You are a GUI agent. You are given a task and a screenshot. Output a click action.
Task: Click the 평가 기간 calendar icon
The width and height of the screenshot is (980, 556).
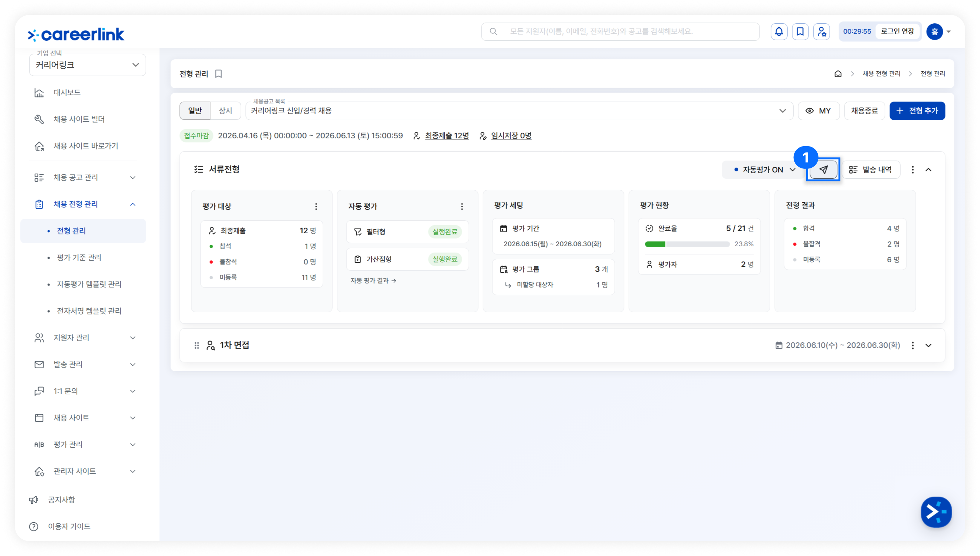tap(504, 228)
